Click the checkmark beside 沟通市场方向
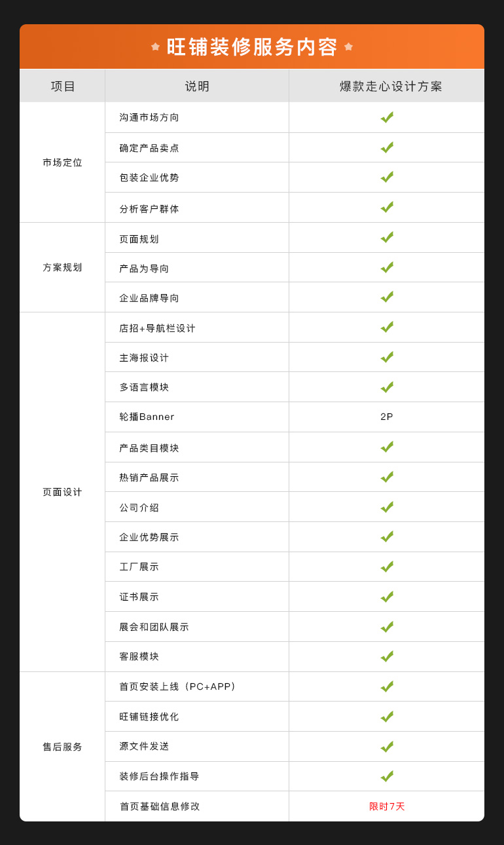Screen dimensions: 504x845 pos(387,117)
